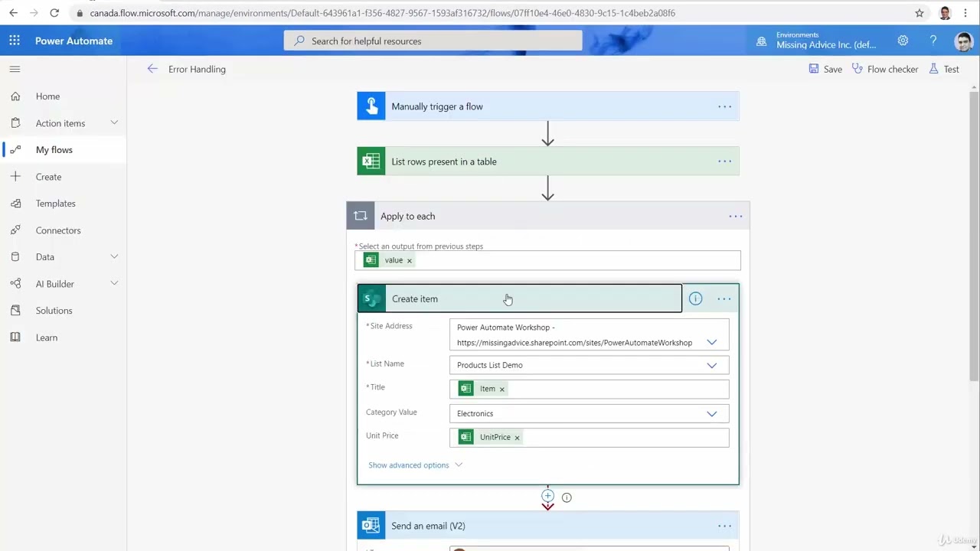Click the Manually trigger a flow icon
The image size is (980, 551).
click(371, 106)
